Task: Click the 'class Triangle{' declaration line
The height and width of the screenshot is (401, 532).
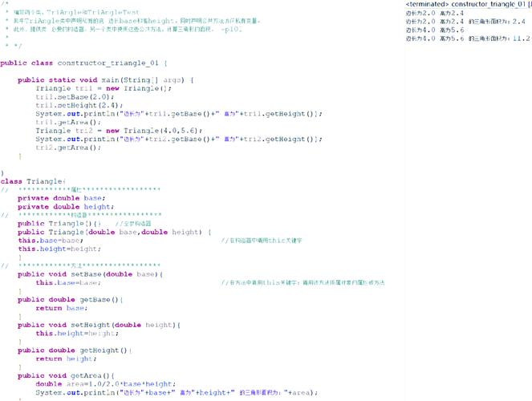Action: [33, 181]
